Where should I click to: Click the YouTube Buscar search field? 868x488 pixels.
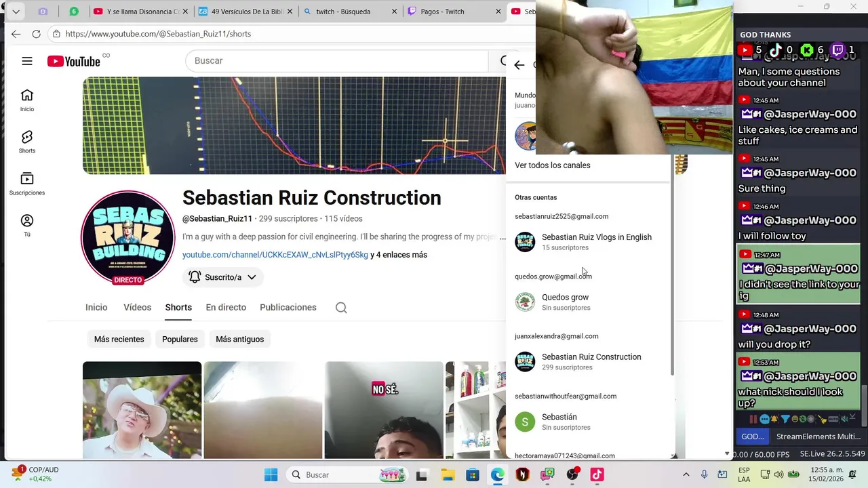pyautogui.click(x=336, y=61)
